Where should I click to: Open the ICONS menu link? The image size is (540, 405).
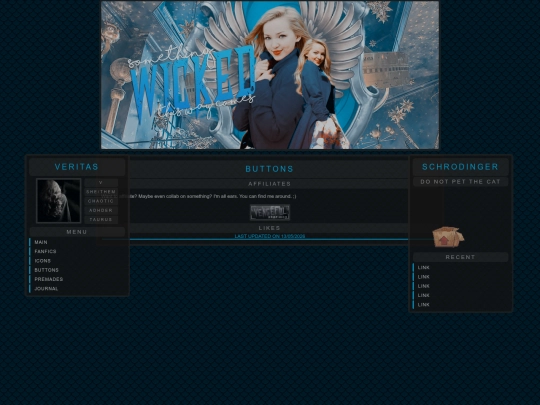click(43, 261)
